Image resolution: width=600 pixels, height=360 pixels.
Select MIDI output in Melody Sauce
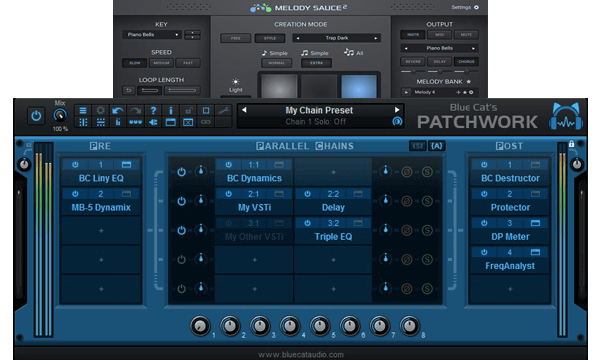coord(440,35)
